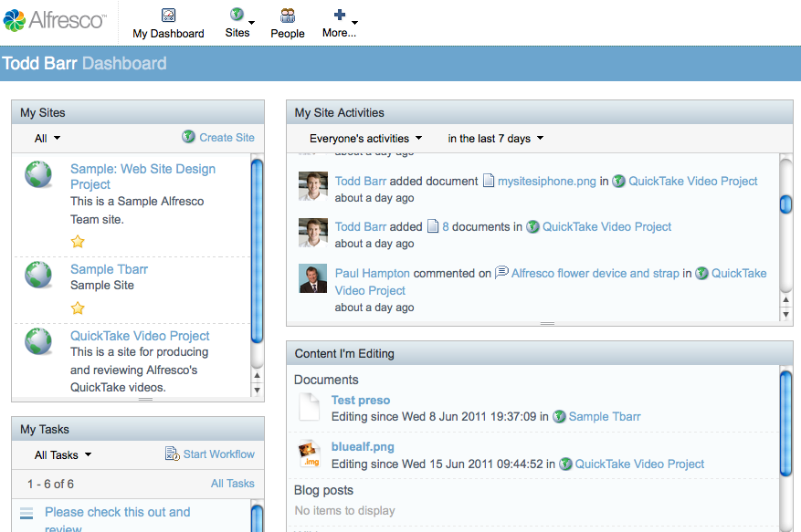Click Todd Barr avatar beside 8 documents activity
Screen dimensions: 801x532
click(312, 233)
